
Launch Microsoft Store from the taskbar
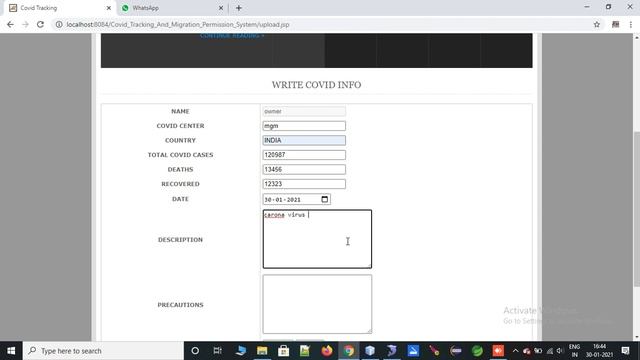point(283,351)
